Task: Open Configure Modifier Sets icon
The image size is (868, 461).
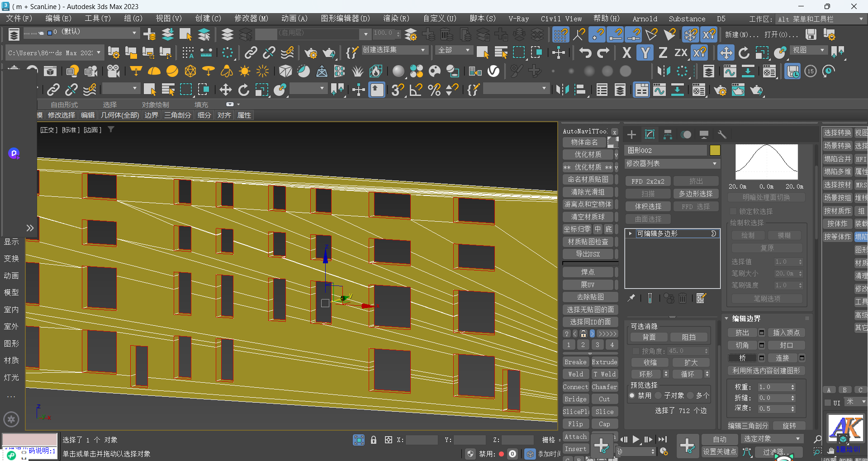Action: [x=701, y=298]
